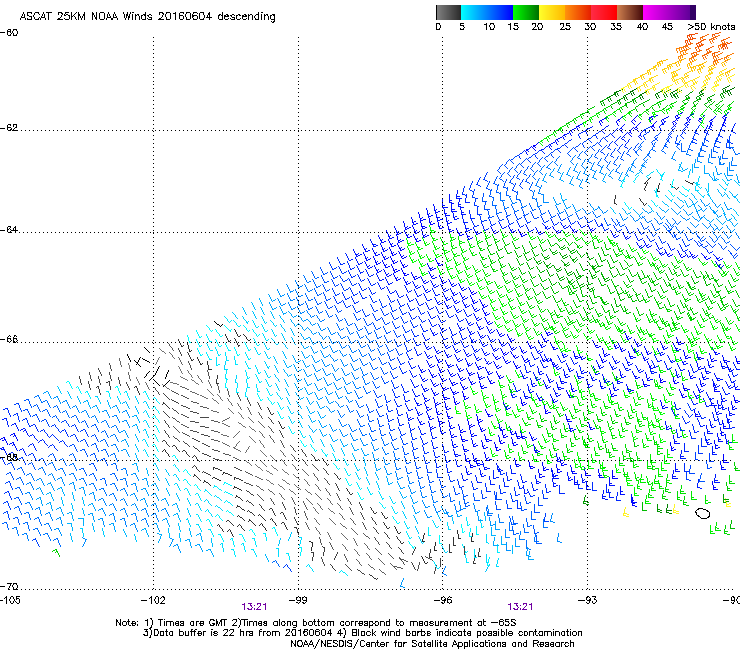Click the gray 0–5 knots color segment
This screenshot has width=740, height=650.
(448, 12)
